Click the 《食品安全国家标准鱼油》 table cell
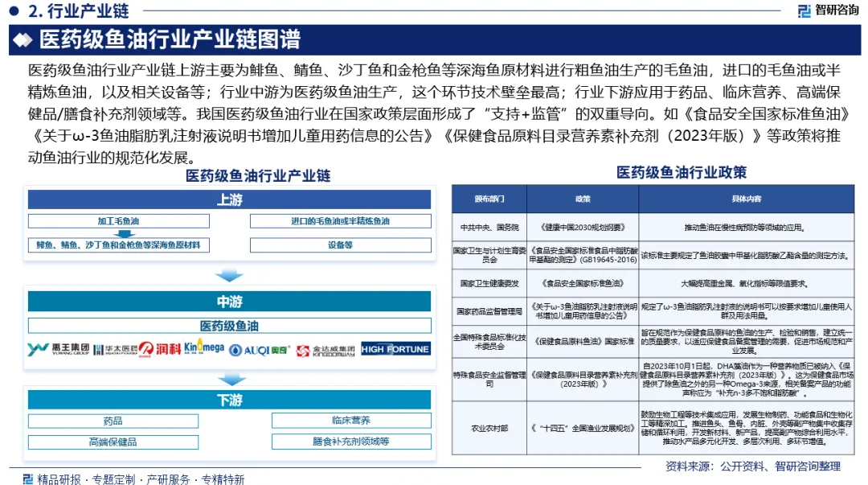868x485 pixels. coord(583,283)
